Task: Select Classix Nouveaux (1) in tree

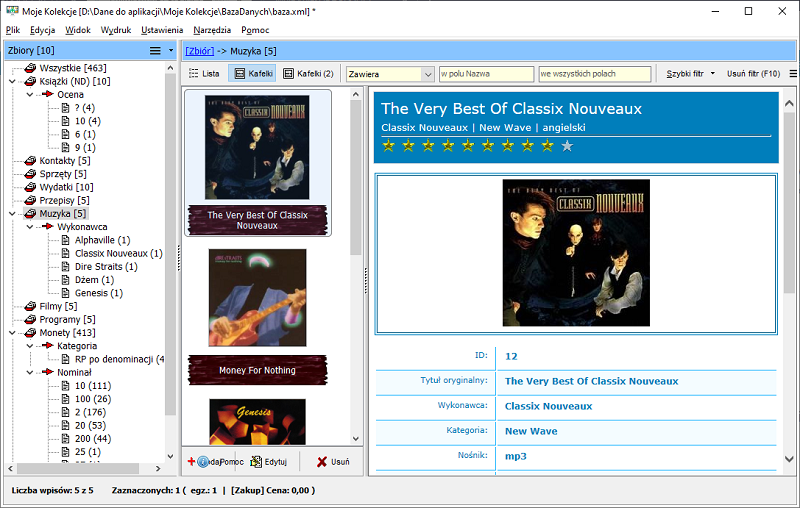Action: [118, 253]
